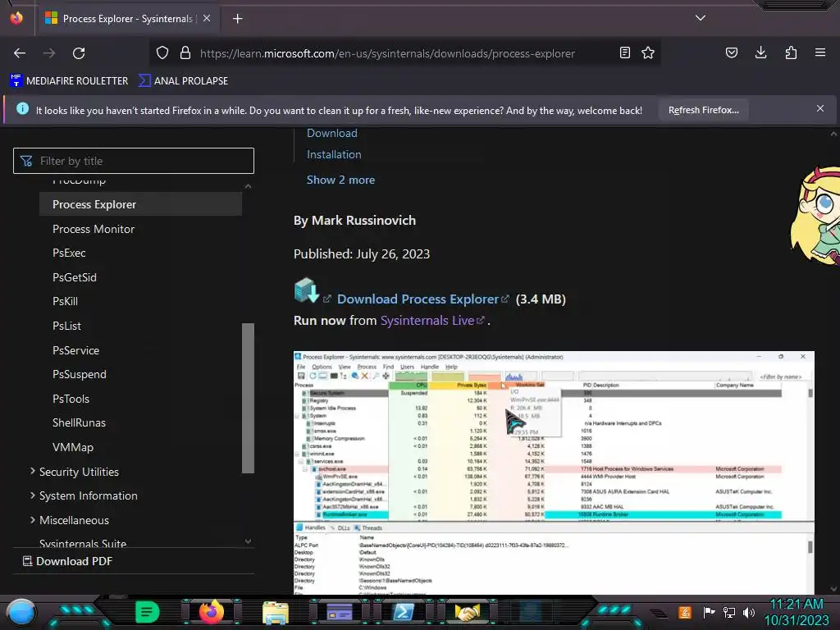Open PowerShell from the taskbar

point(404,612)
